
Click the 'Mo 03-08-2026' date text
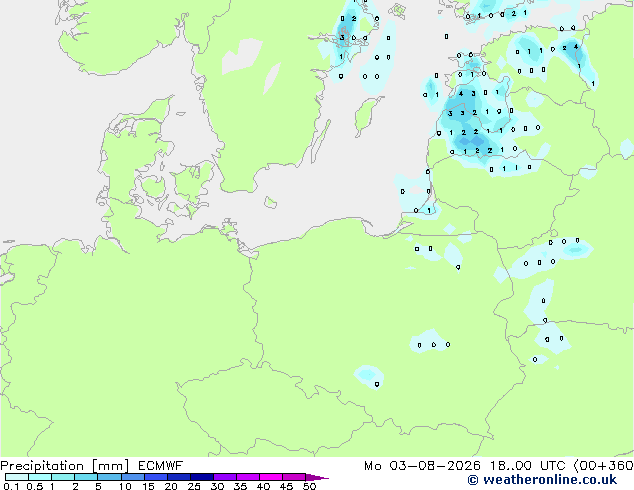422,466
